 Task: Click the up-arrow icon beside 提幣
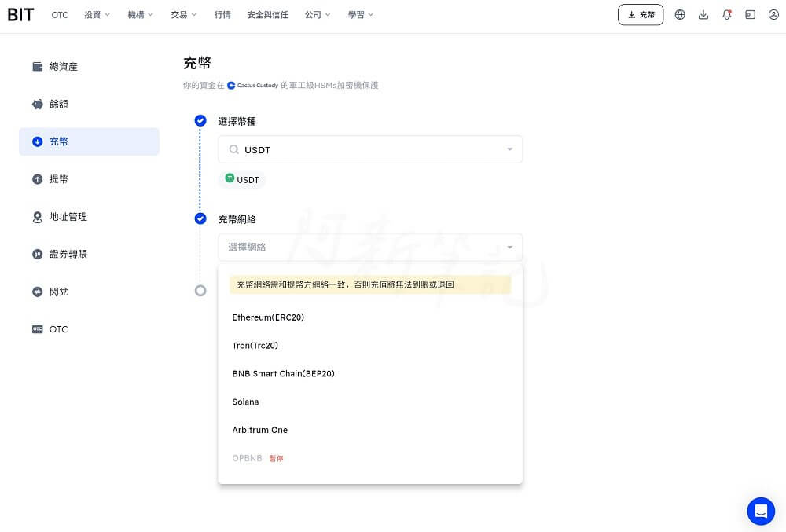click(x=38, y=179)
